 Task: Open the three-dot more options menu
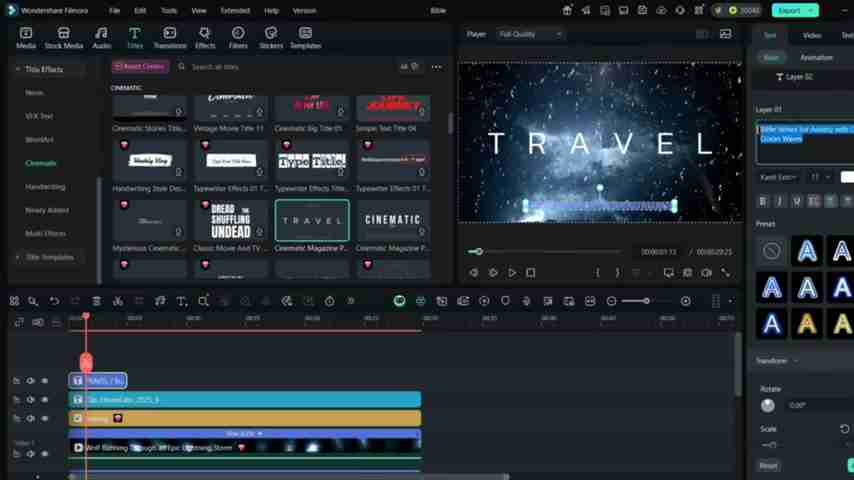pos(437,67)
